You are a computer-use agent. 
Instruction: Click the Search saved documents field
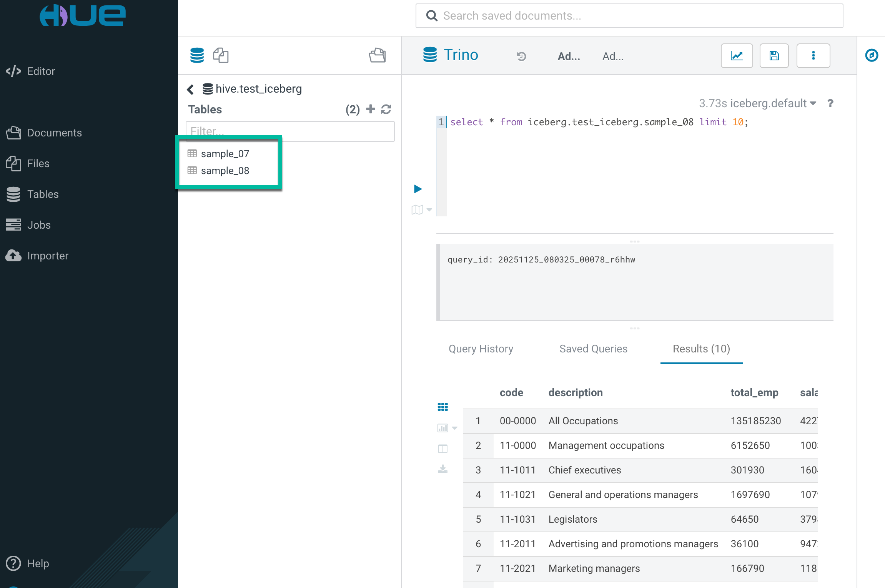[x=629, y=16]
